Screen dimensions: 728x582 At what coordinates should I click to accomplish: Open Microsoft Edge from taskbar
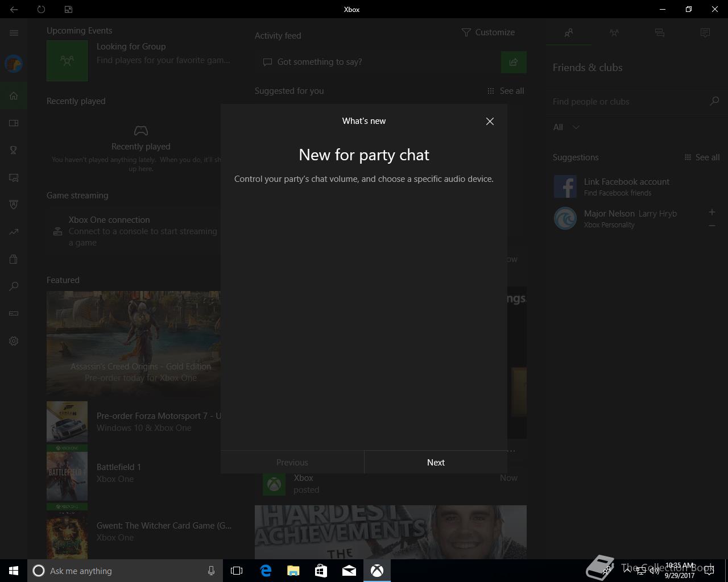tap(266, 571)
